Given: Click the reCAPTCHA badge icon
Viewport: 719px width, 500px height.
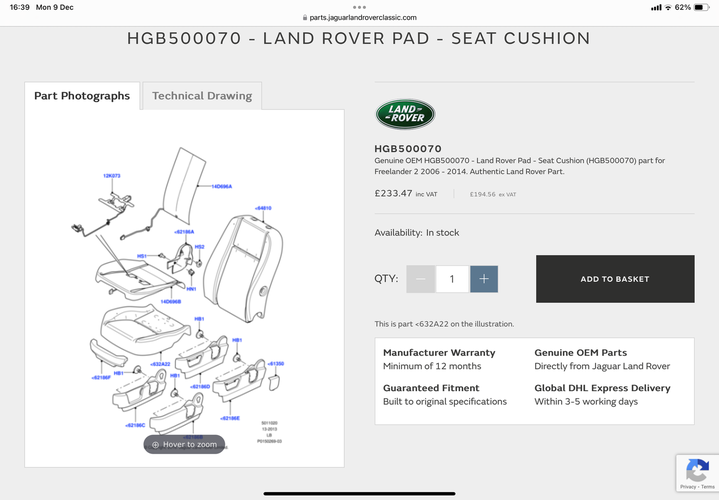Looking at the screenshot, I should click(697, 470).
